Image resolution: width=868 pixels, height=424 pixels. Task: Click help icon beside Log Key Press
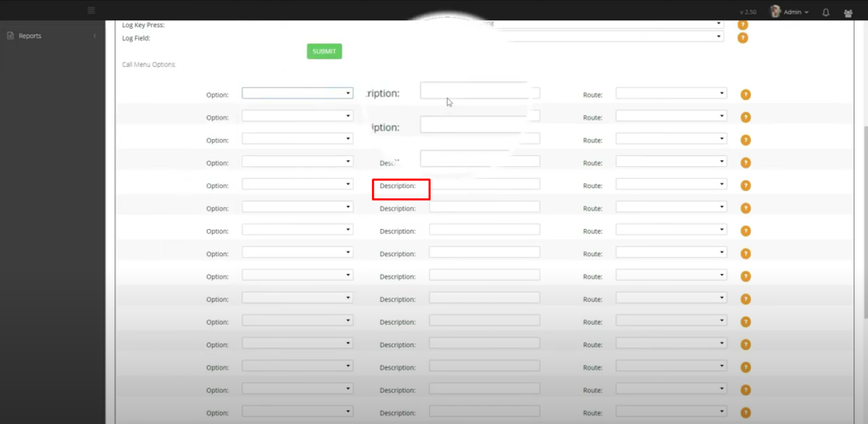(x=743, y=25)
